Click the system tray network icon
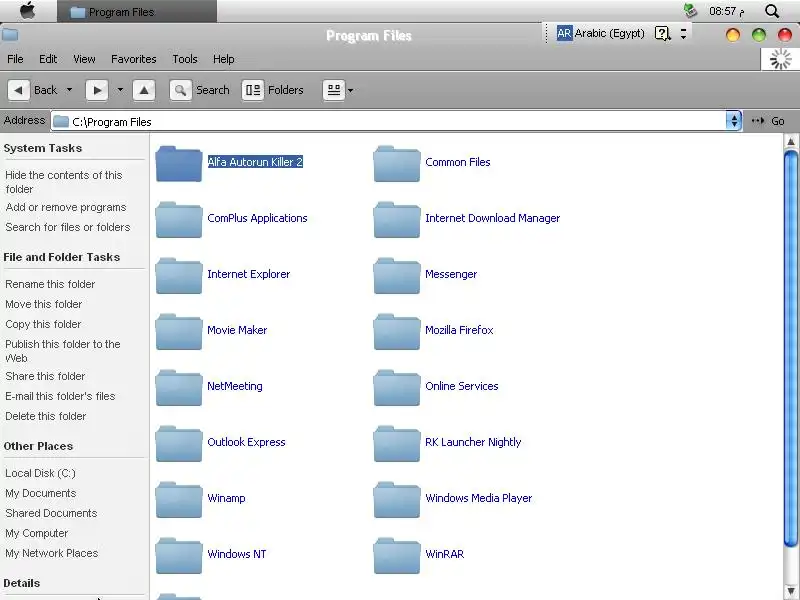 (690, 11)
